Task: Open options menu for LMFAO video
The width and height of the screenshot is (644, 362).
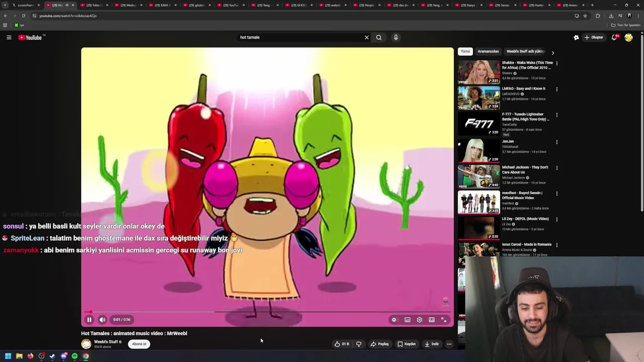Action: (556, 89)
